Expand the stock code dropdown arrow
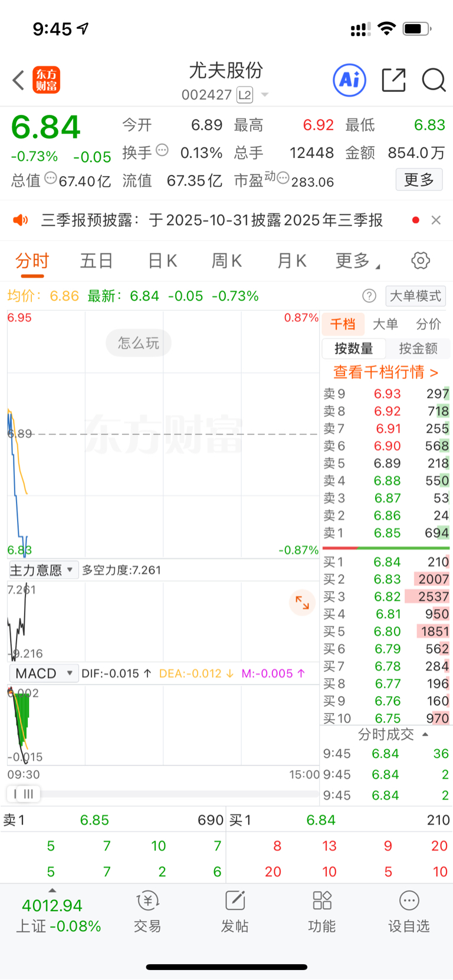 click(265, 95)
